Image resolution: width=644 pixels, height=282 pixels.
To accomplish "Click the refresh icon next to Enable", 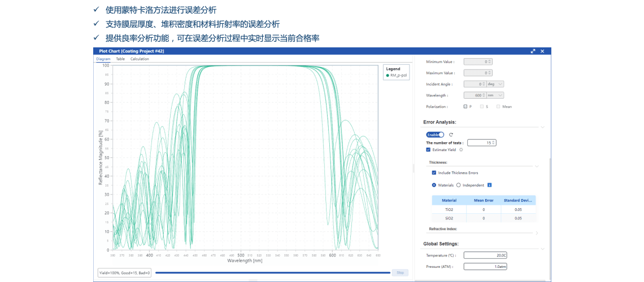I will (x=451, y=135).
